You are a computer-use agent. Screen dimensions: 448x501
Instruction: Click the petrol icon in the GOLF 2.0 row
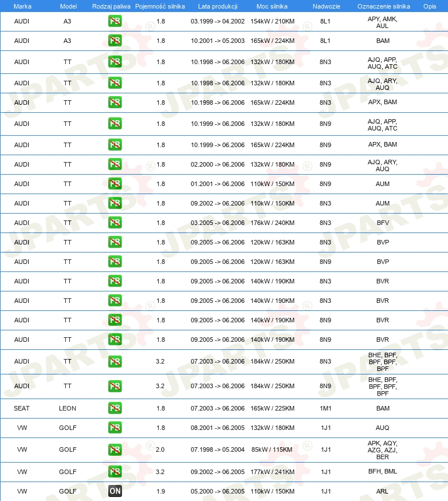[x=115, y=449]
